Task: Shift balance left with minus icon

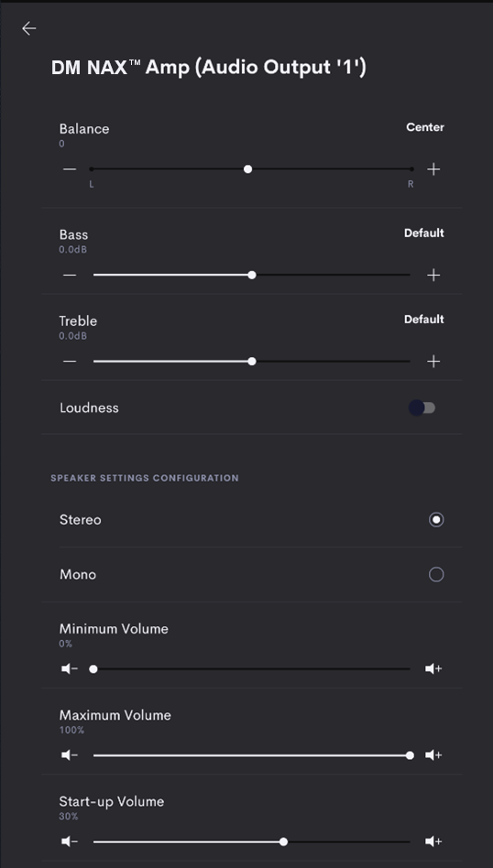Action: click(70, 168)
